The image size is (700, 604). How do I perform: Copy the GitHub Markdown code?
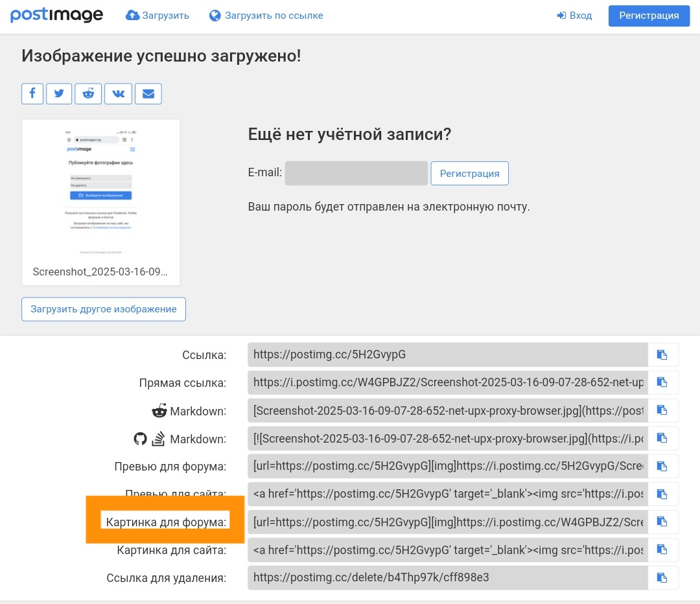coord(662,438)
